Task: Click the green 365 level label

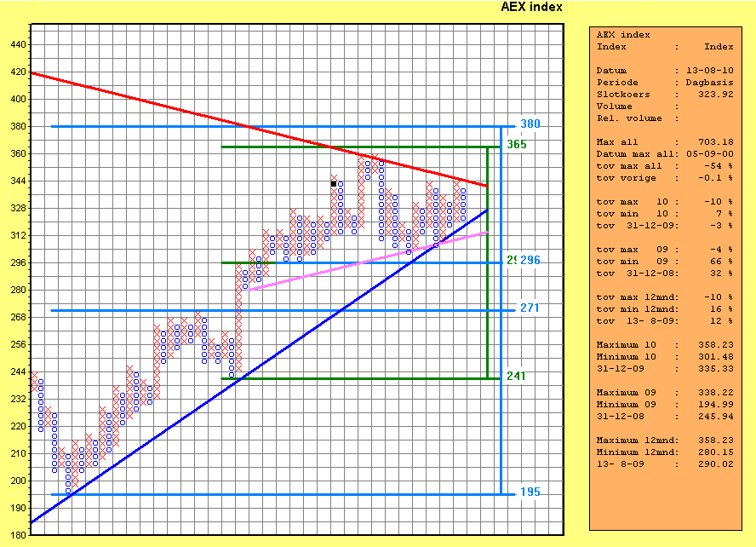Action: [516, 144]
